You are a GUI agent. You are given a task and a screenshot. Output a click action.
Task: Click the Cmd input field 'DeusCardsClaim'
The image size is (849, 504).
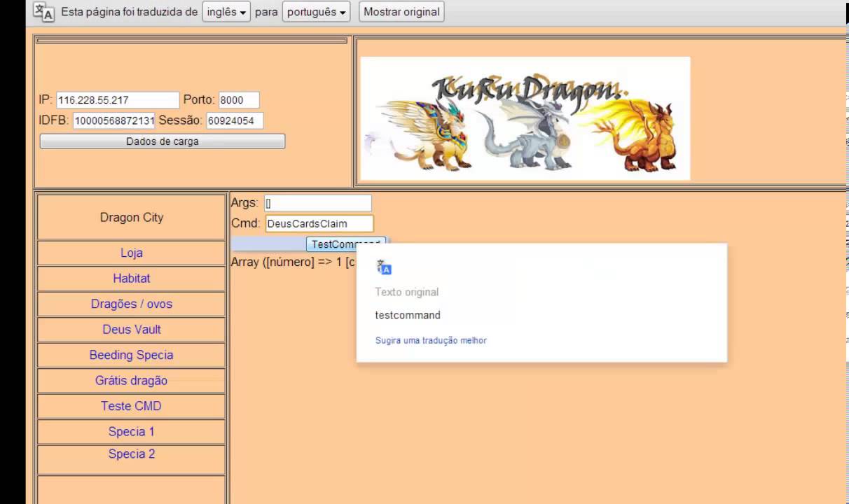click(x=319, y=224)
